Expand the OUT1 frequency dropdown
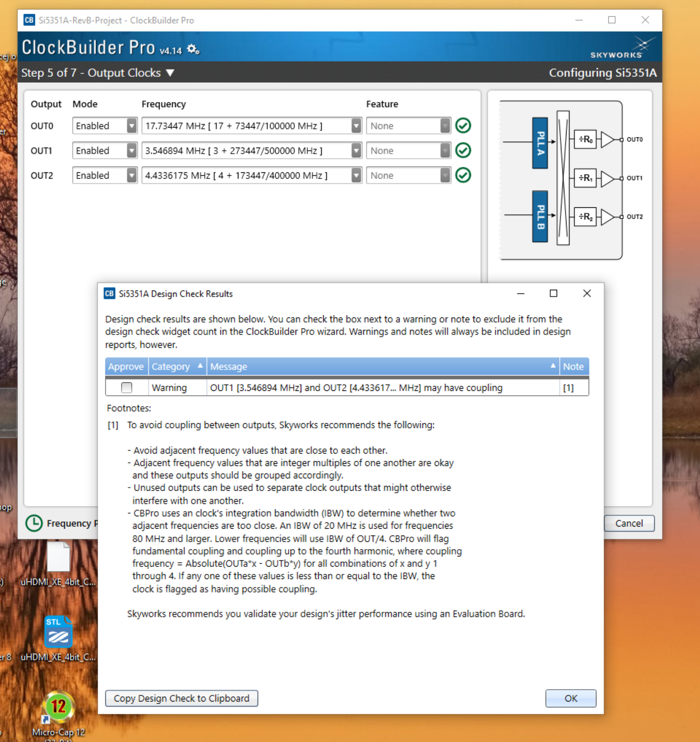 (x=356, y=151)
